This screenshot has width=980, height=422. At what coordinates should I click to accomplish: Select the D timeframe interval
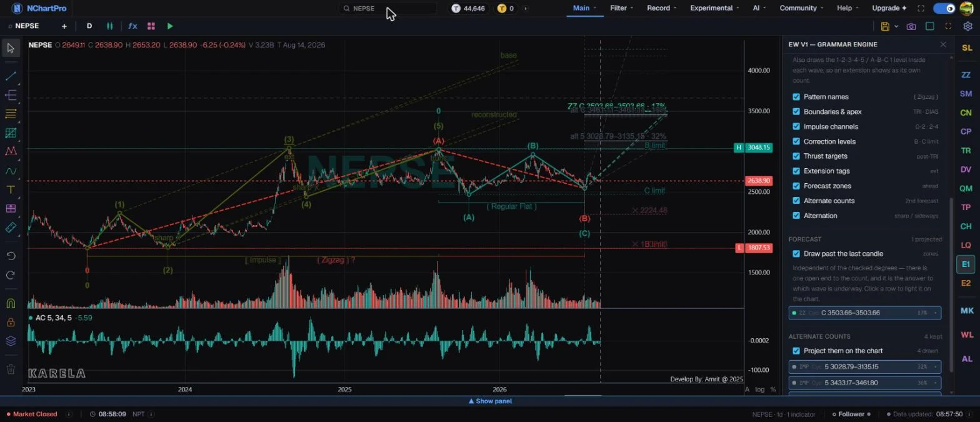(x=89, y=26)
